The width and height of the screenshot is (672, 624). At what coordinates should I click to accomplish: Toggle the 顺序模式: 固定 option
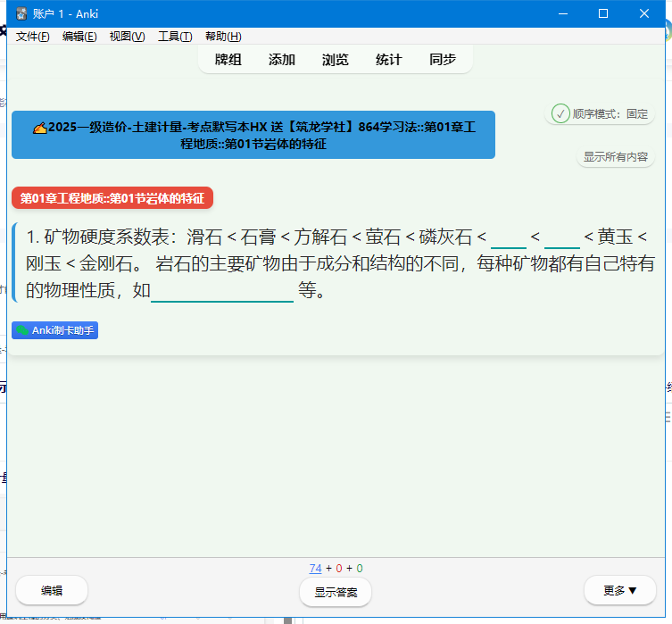click(599, 114)
